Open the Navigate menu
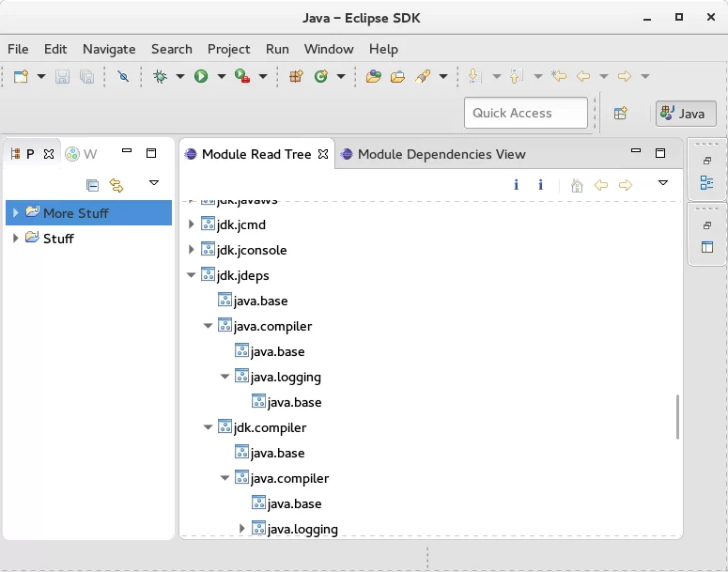 [109, 49]
